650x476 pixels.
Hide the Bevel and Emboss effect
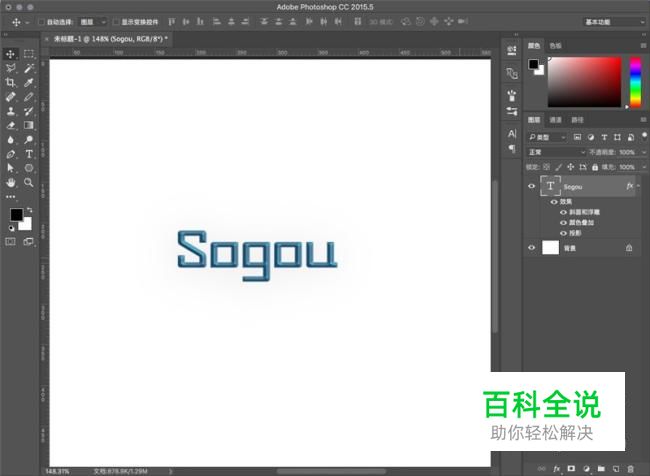point(563,212)
